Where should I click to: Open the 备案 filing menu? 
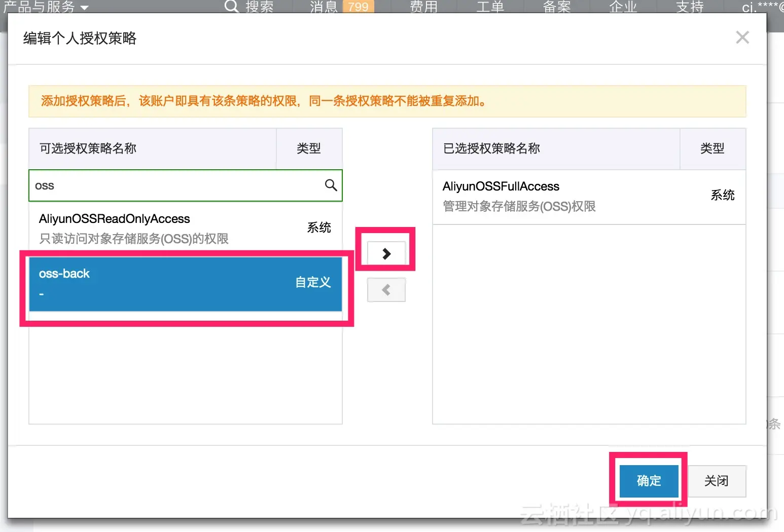click(557, 7)
